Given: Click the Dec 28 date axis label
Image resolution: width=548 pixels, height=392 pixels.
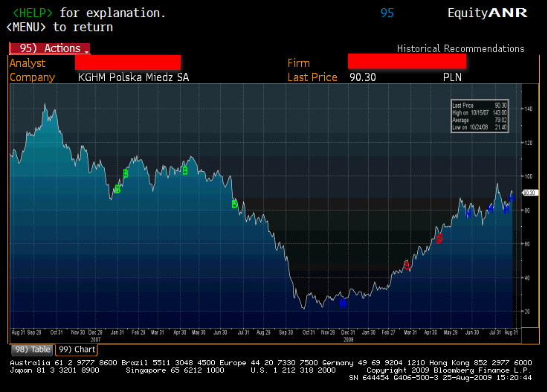Looking at the screenshot, I should click(95, 332).
